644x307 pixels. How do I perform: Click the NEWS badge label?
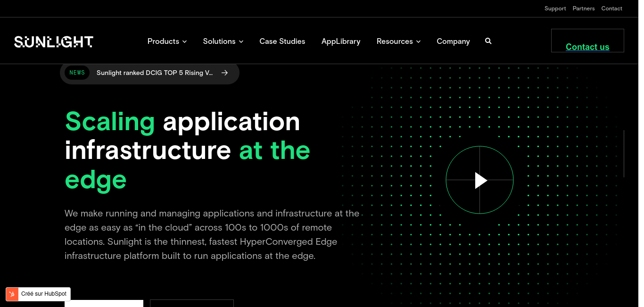(77, 73)
